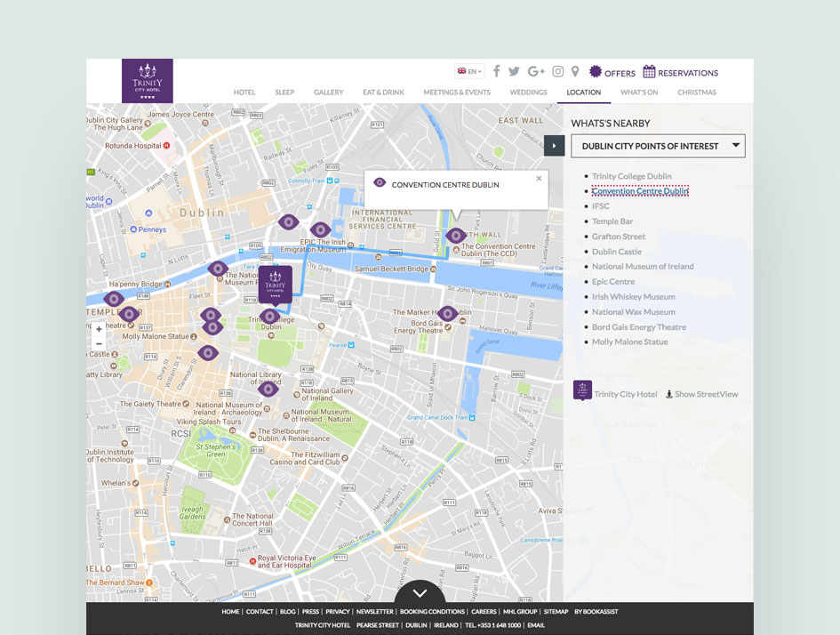
Task: Click the eye marker at Bord Gais Energy Theatre
Action: [448, 313]
